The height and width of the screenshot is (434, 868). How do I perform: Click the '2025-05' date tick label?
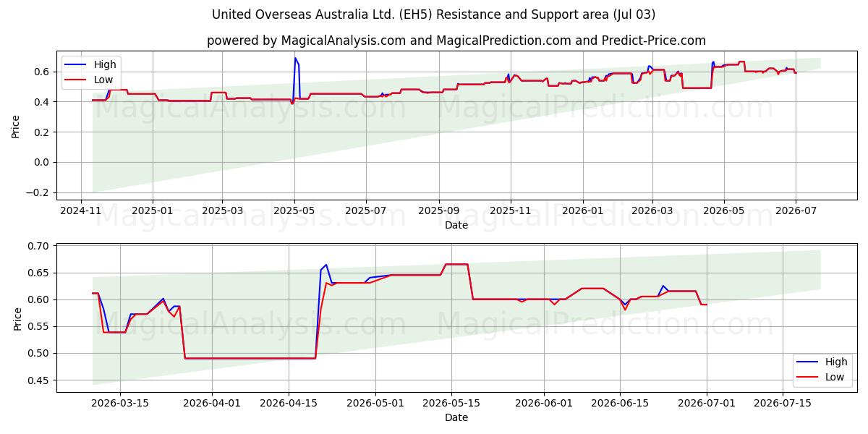pos(294,212)
